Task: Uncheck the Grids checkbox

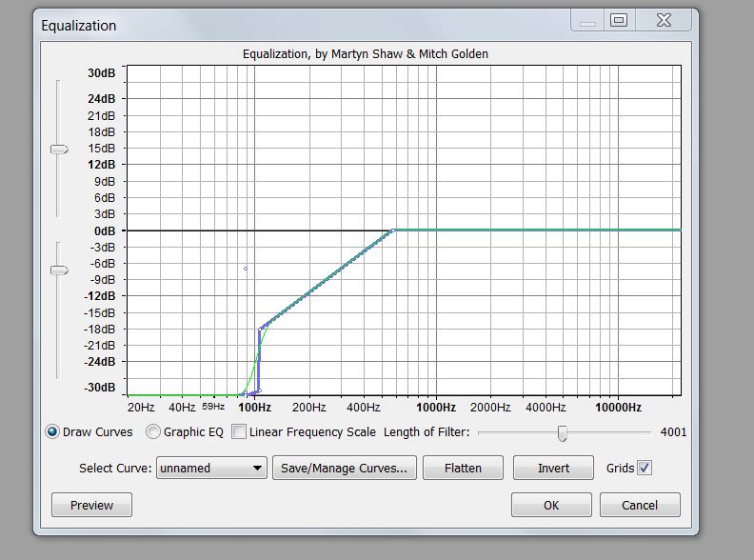Action: [x=645, y=468]
